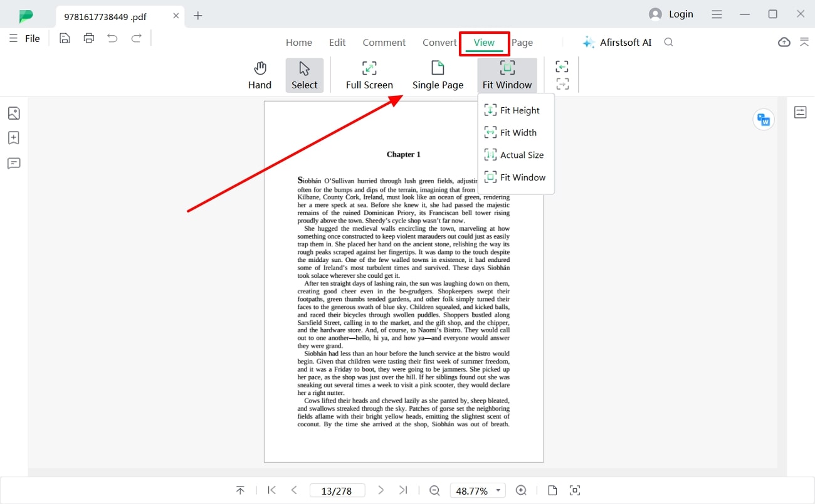Go to the next page
Image resolution: width=815 pixels, height=504 pixels.
(381, 490)
